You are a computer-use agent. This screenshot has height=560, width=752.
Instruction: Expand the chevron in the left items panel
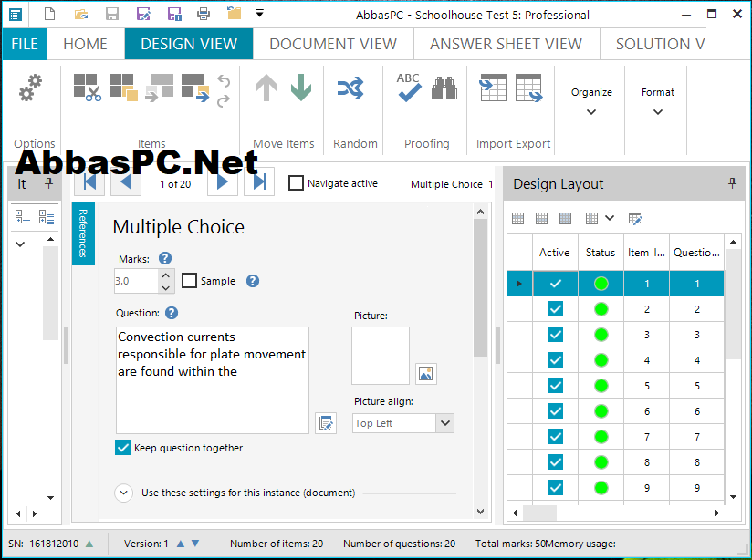pos(20,244)
